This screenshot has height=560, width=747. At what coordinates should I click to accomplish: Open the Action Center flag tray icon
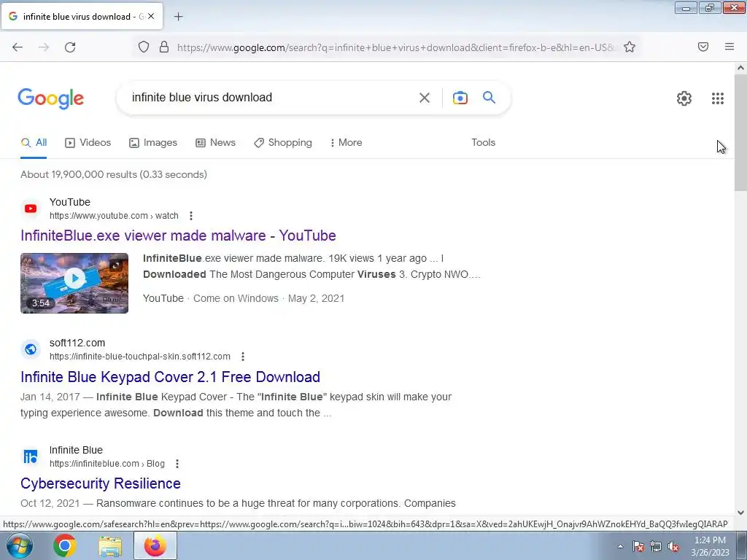click(638, 546)
